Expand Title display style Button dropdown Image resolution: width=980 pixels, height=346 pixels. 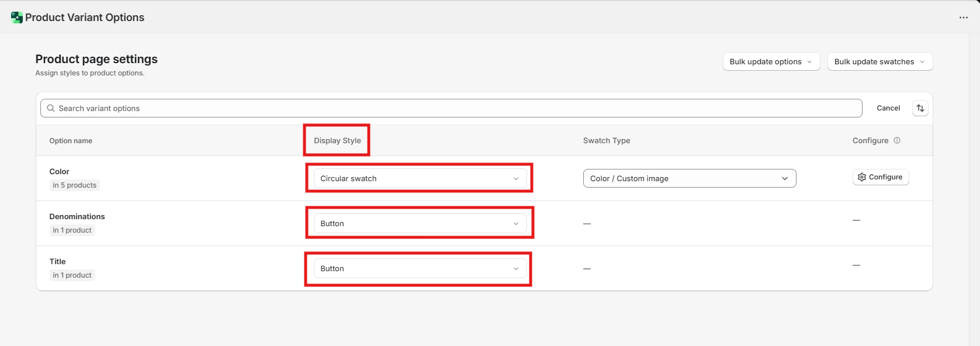pyautogui.click(x=420, y=268)
